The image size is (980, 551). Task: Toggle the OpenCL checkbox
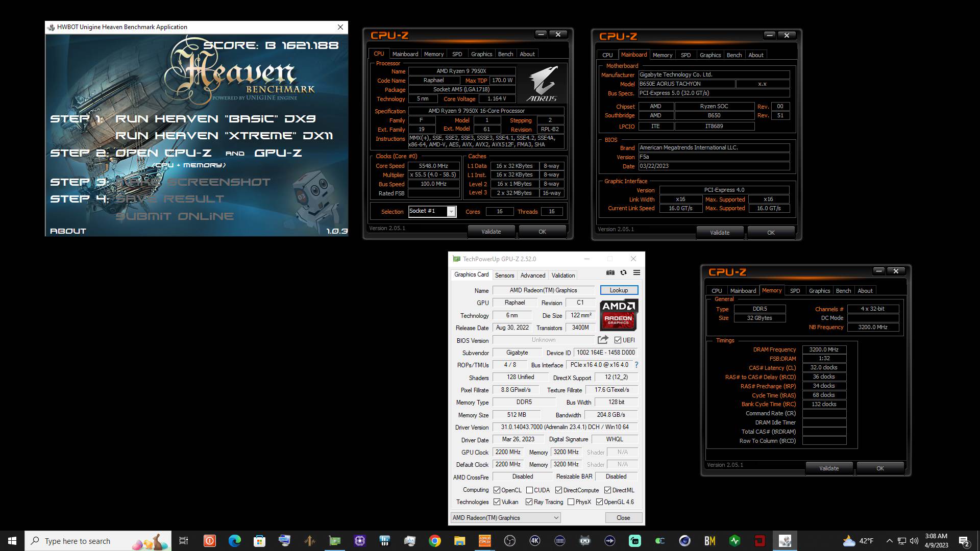pos(497,490)
